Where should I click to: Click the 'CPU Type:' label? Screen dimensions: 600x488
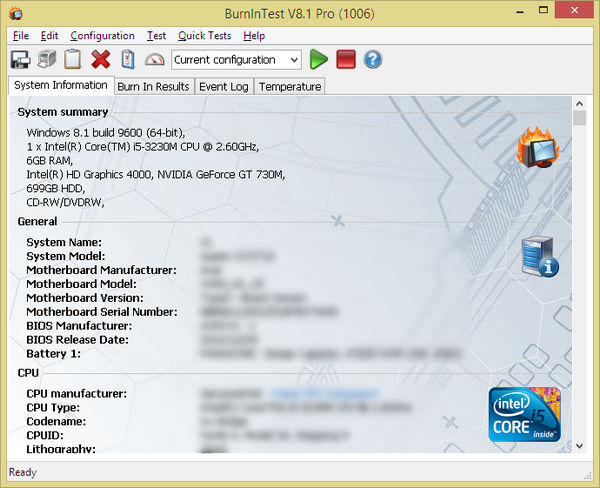click(x=53, y=407)
